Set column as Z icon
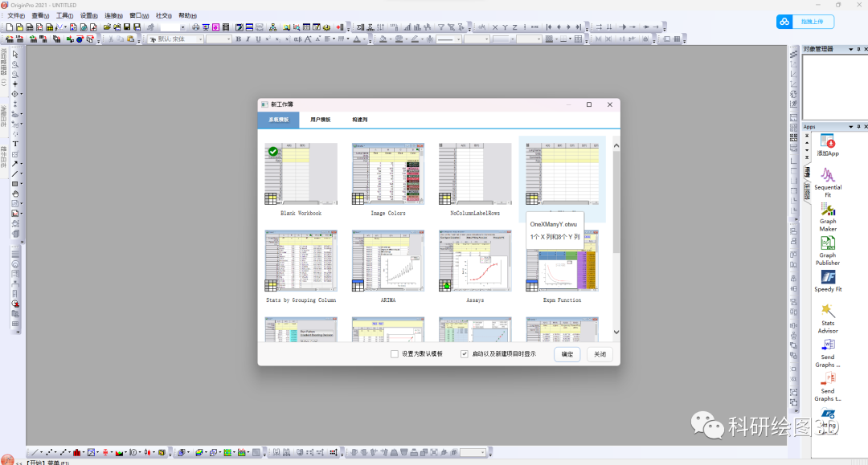This screenshot has width=868, height=465. (514, 27)
